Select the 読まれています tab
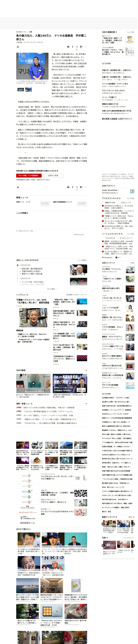138x644 pixels. pos(110,203)
